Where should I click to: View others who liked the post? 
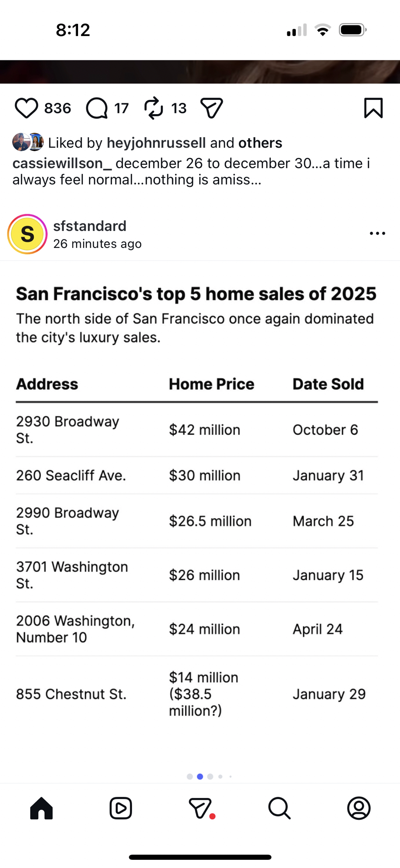[260, 143]
